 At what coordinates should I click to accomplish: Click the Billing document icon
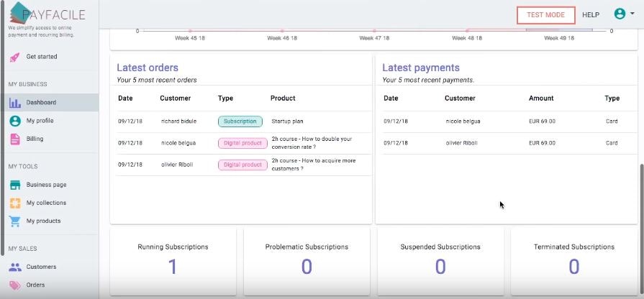15,139
